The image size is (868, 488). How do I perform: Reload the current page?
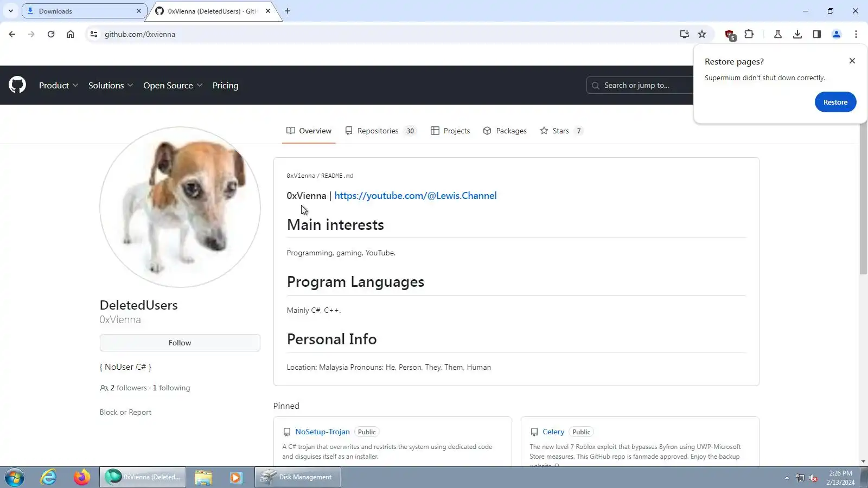(x=51, y=34)
